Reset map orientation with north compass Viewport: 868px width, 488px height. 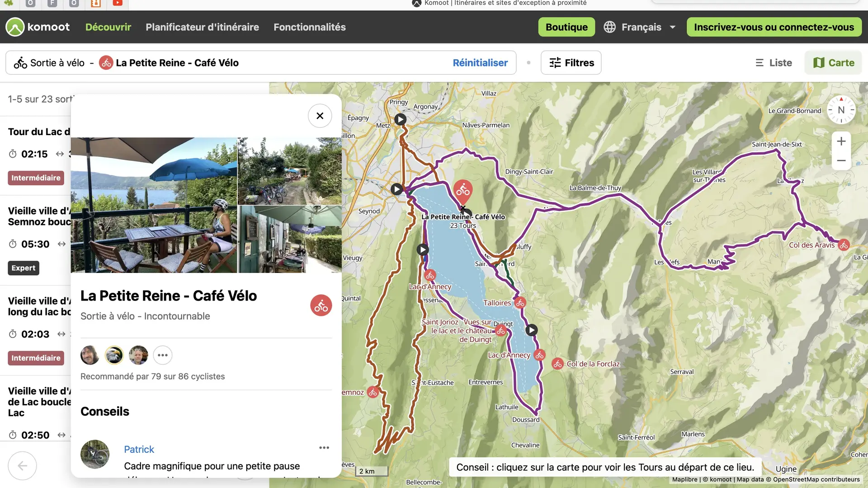pyautogui.click(x=841, y=110)
